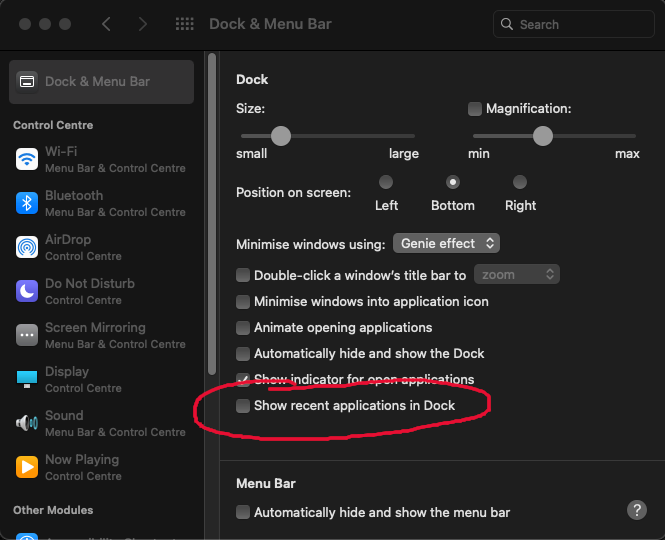Show all preferences grid icon

tap(184, 24)
